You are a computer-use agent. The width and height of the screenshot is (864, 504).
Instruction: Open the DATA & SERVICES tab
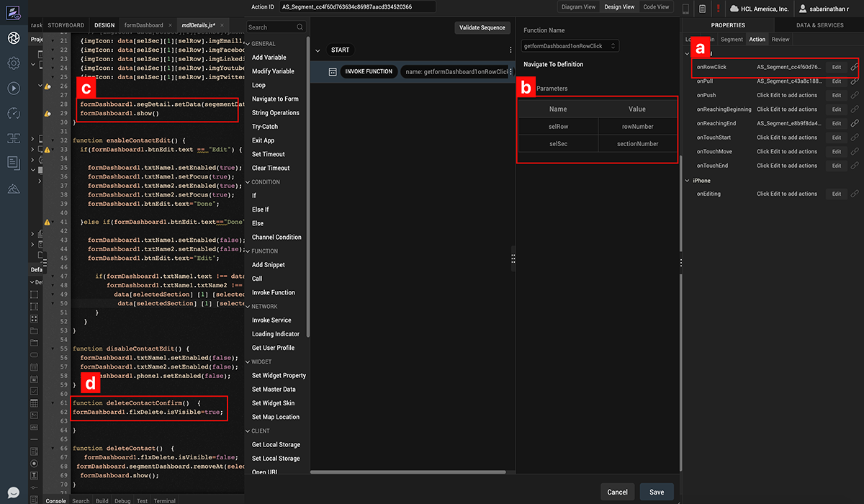point(819,25)
